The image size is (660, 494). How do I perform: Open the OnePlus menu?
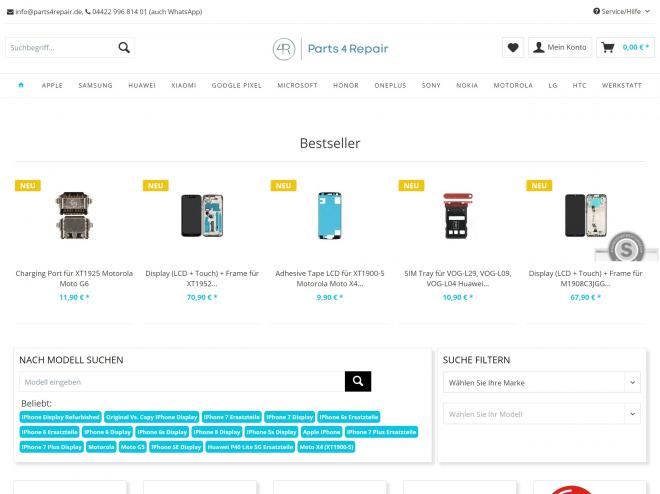(x=390, y=85)
